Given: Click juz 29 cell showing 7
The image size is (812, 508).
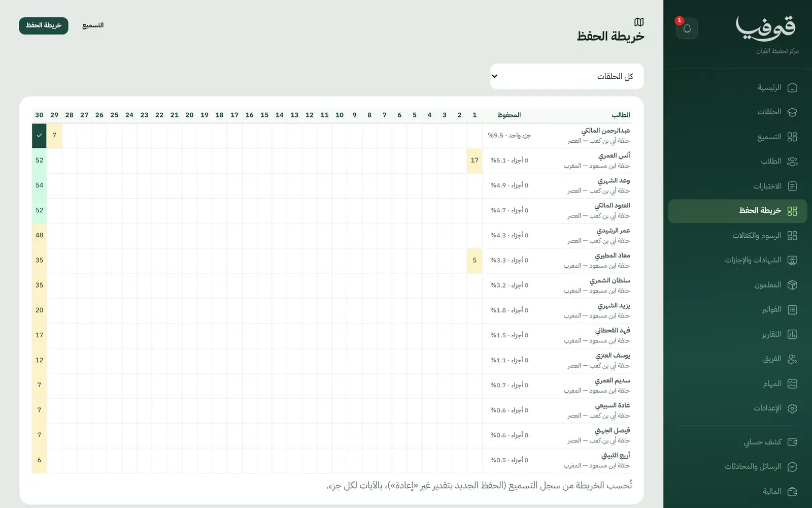Looking at the screenshot, I should point(54,136).
